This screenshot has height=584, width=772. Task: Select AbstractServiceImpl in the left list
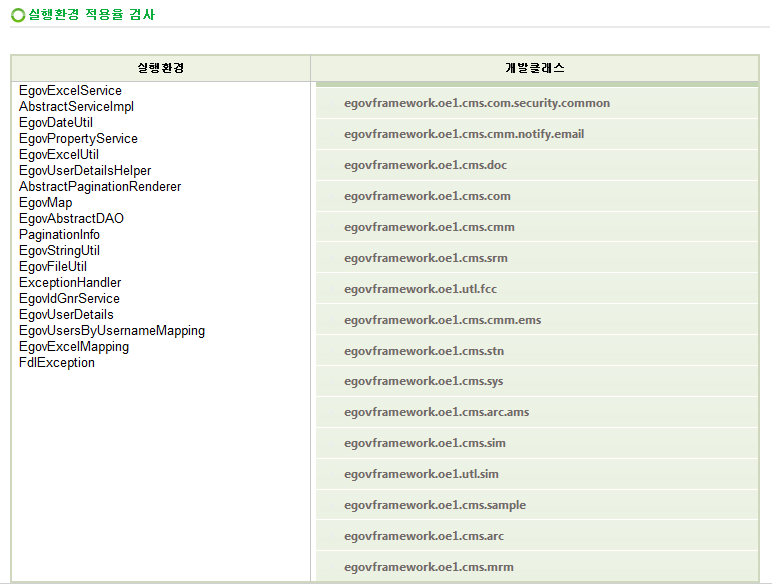click(76, 107)
